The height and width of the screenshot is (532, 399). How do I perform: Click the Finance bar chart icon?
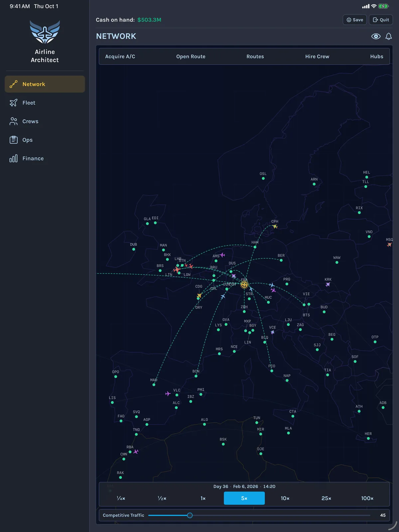point(13,159)
